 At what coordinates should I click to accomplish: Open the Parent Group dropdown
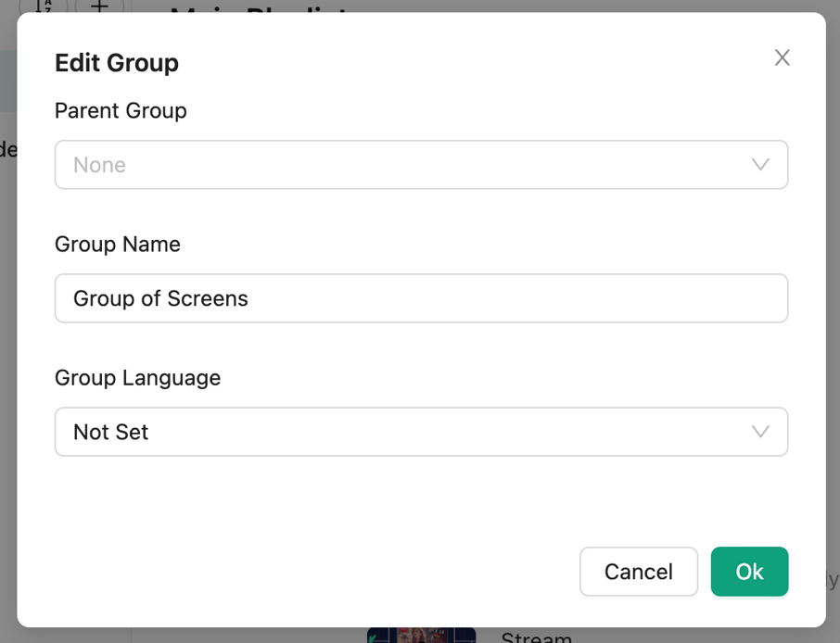click(x=421, y=164)
